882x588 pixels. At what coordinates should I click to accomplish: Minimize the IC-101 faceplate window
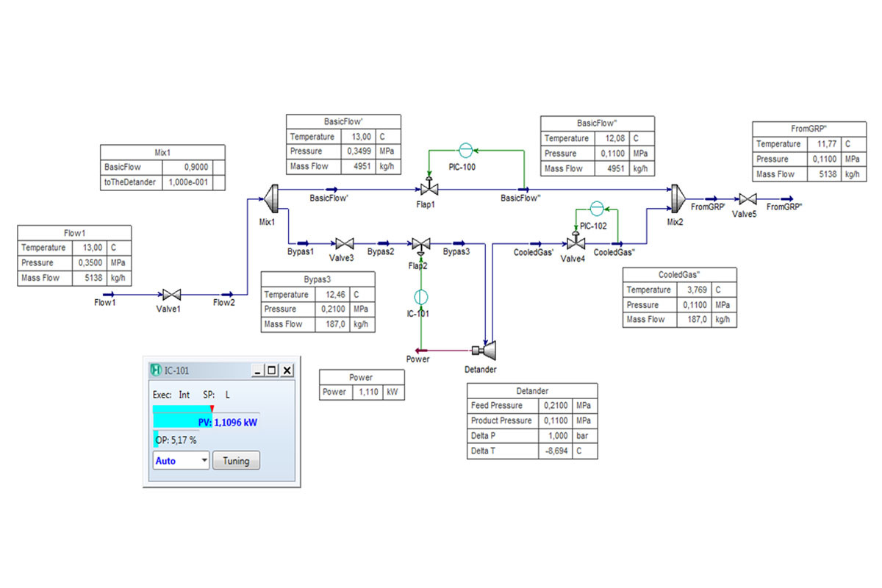(x=257, y=371)
